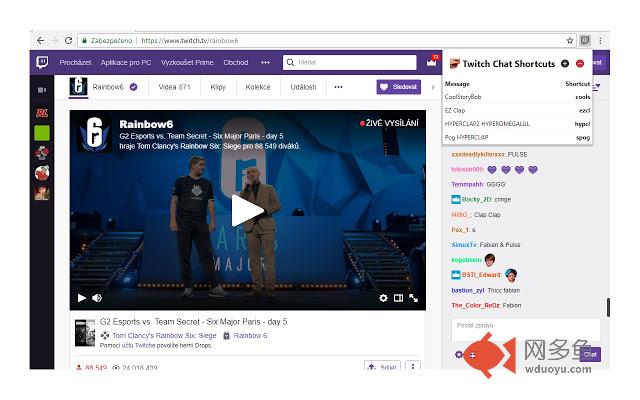Click the Twitch logo in the header
Viewport: 640px width, 400px height.
tap(42, 62)
